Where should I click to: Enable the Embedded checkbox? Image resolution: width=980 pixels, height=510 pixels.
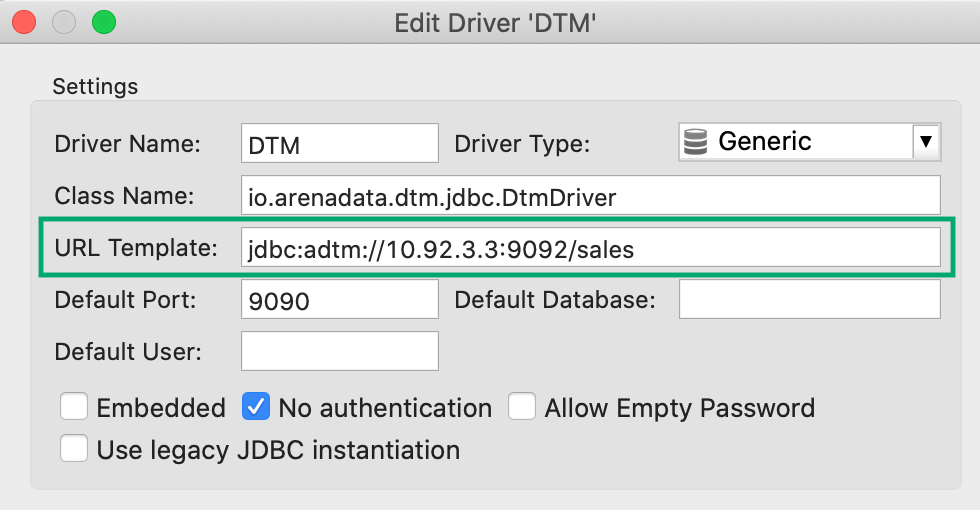click(x=73, y=407)
